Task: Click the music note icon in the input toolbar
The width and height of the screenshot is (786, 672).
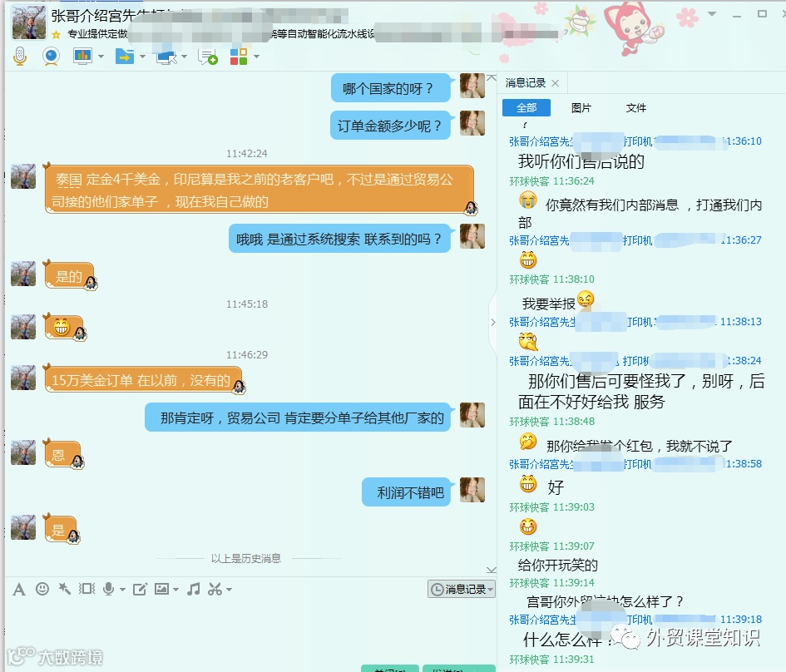Action: (x=194, y=589)
